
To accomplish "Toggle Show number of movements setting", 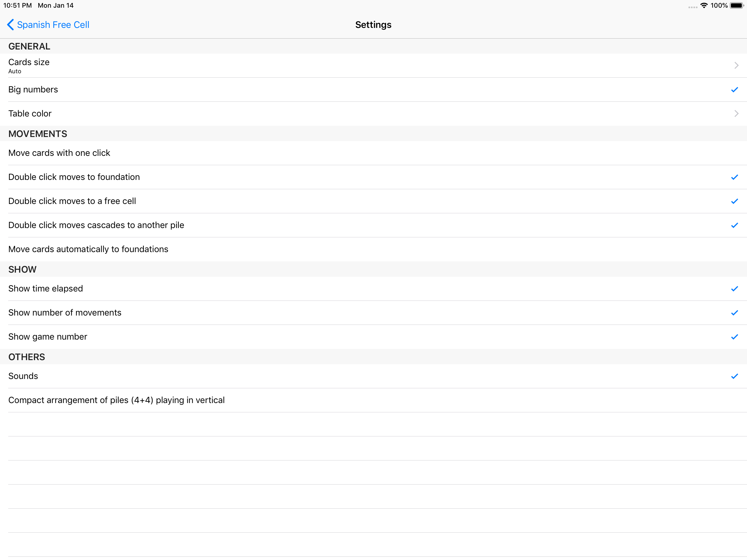I will 65,313.
